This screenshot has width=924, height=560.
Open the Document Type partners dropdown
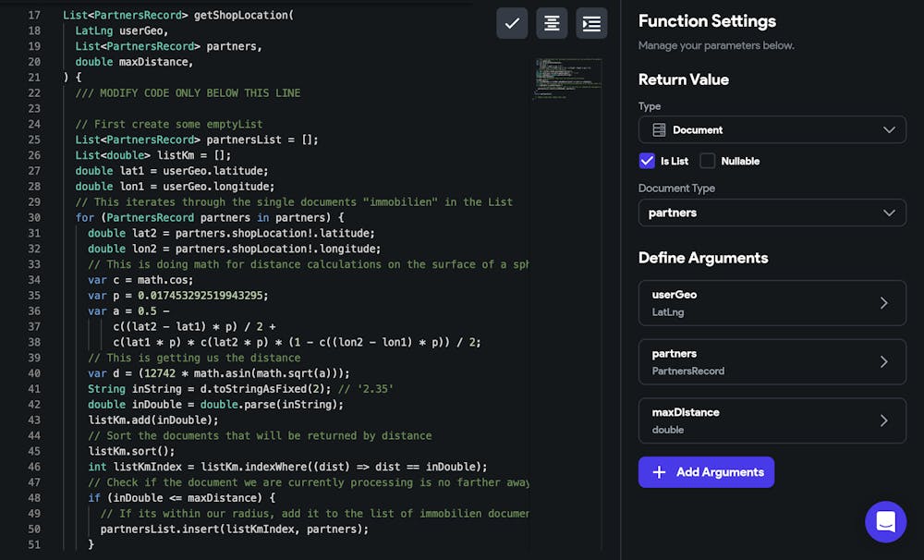click(x=772, y=213)
